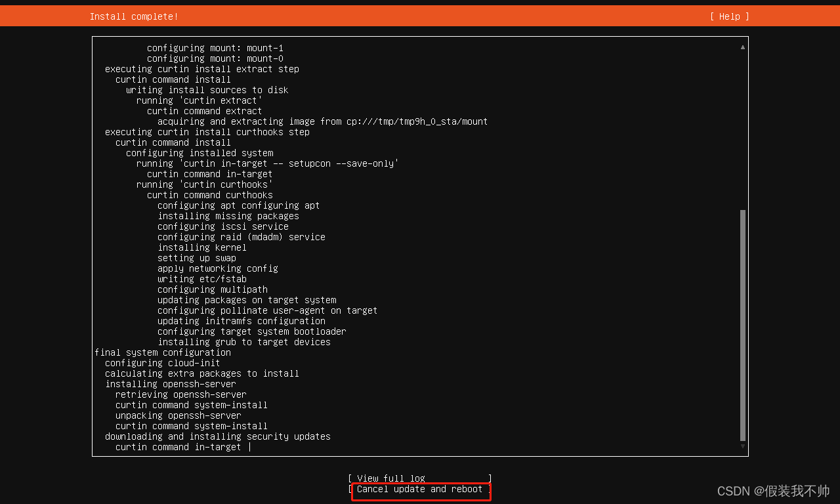This screenshot has width=840, height=504.
Task: Select the 'writing etc/fstab' log line
Action: 202,279
